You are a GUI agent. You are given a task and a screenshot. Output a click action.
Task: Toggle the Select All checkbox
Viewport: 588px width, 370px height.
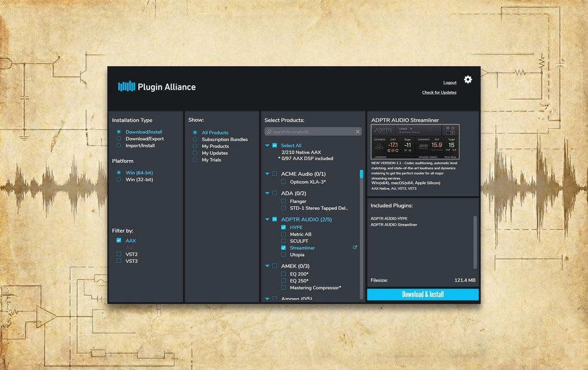[274, 145]
